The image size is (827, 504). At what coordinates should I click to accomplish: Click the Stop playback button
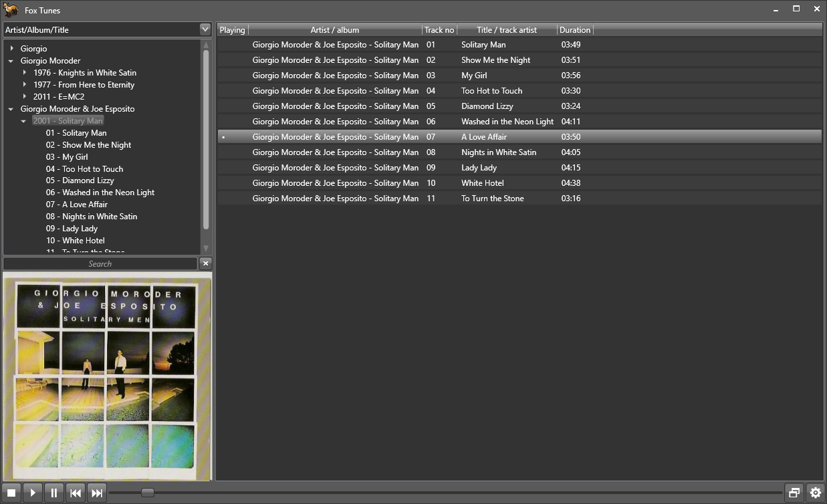click(x=11, y=493)
